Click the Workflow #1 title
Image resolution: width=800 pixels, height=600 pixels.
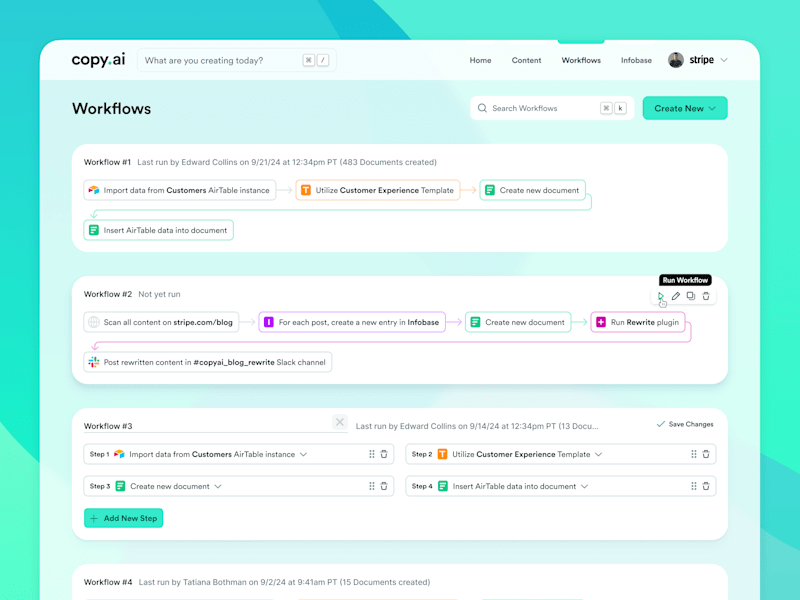[x=107, y=162]
